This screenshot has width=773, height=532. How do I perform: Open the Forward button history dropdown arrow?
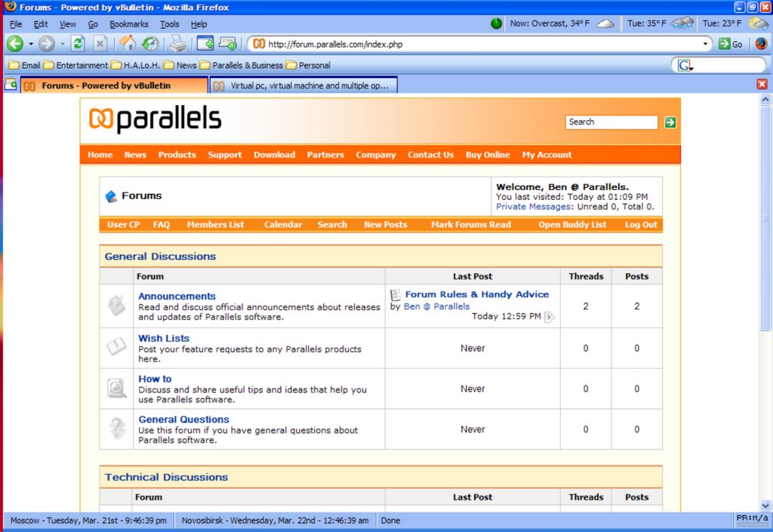[x=63, y=44]
